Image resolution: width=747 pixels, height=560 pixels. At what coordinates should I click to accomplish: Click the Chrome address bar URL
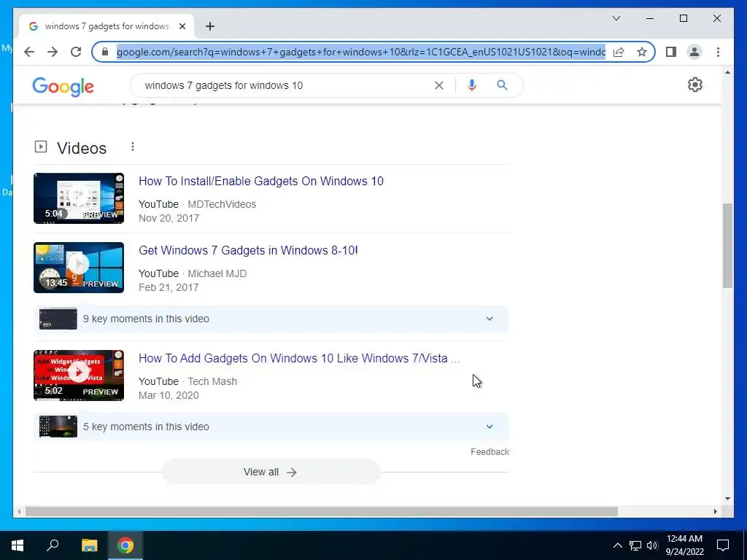361,52
